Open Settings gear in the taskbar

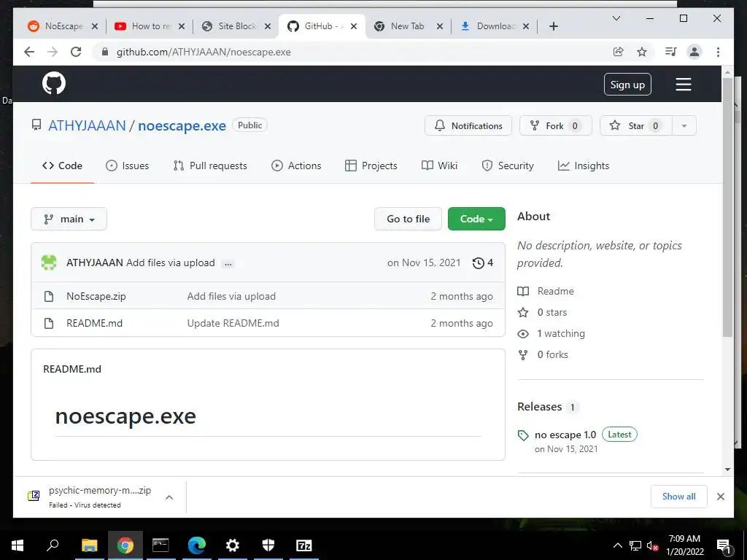click(233, 545)
